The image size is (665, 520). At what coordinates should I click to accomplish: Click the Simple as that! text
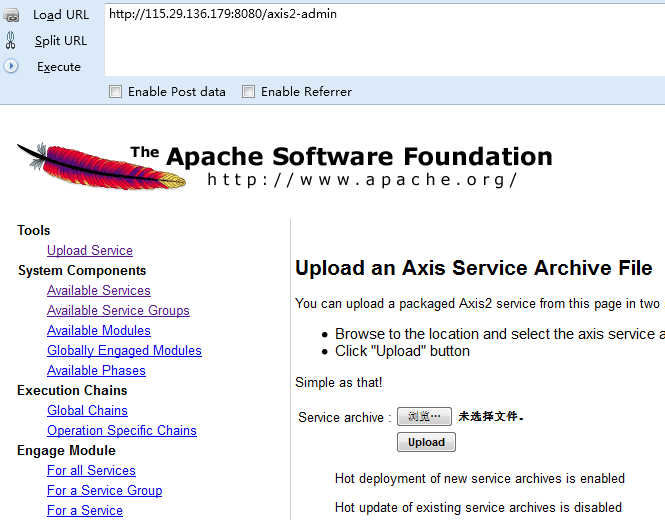[338, 383]
